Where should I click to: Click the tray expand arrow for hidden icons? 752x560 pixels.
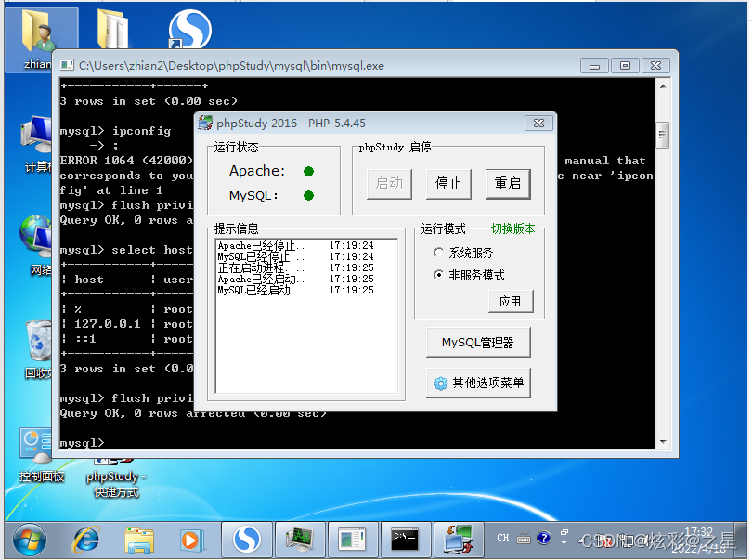pyautogui.click(x=583, y=540)
